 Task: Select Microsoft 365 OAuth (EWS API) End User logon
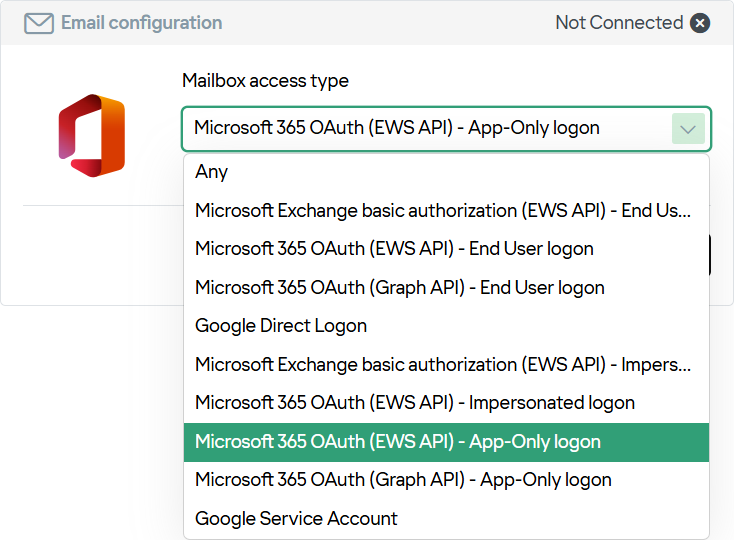click(446, 248)
